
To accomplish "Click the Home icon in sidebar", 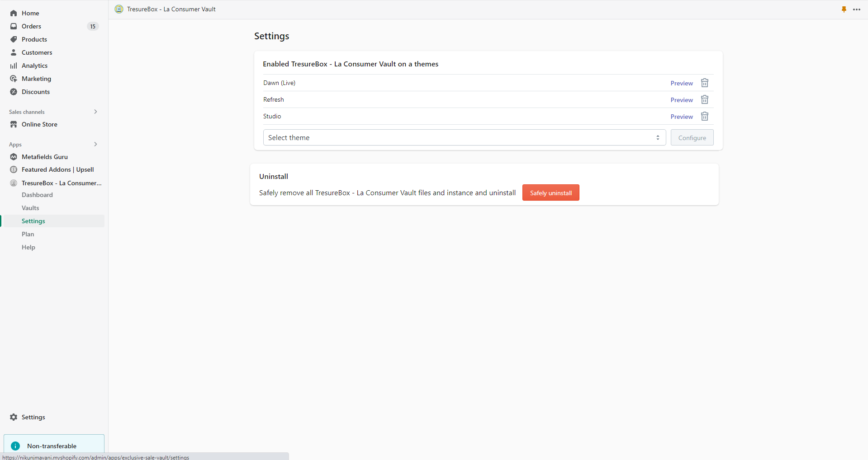I will point(14,13).
